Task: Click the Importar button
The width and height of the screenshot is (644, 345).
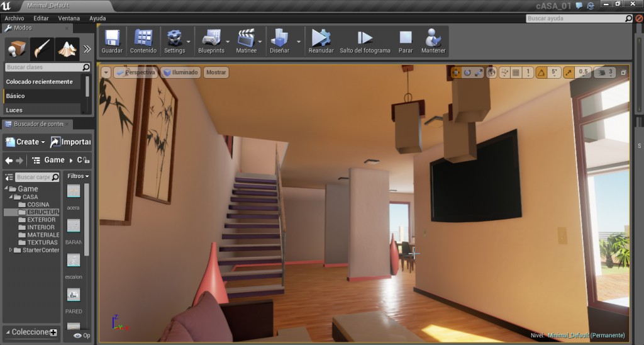Action: [70, 142]
